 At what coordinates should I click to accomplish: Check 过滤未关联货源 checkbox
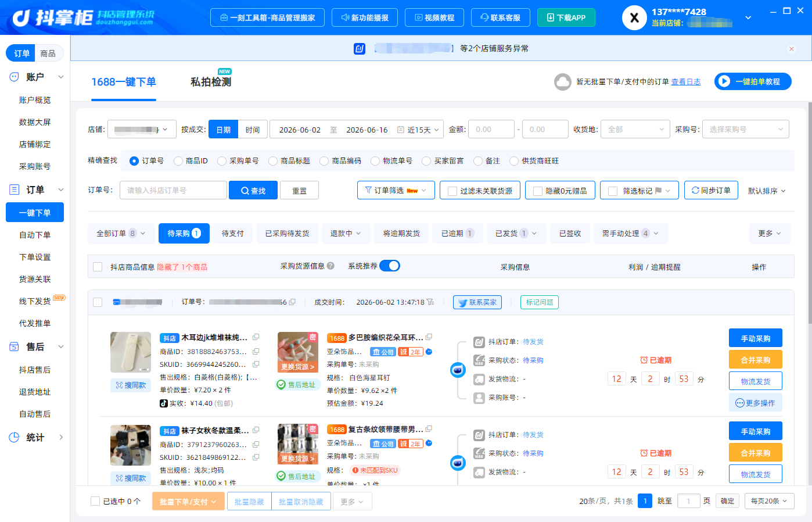pyautogui.click(x=452, y=191)
